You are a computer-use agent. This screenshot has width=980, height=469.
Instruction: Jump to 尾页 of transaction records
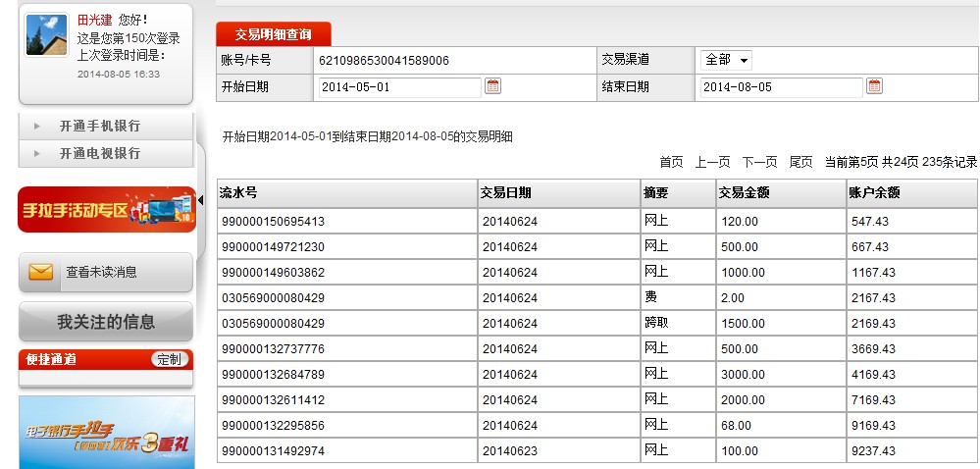[x=800, y=162]
